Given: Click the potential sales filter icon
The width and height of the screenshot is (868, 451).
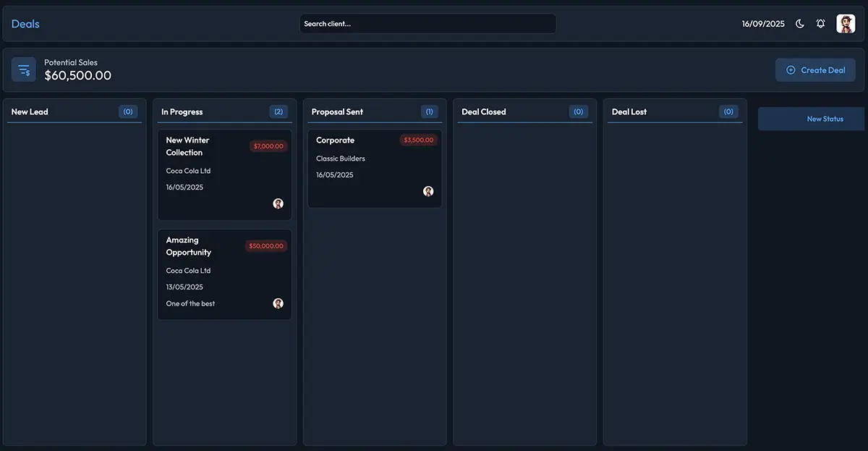Looking at the screenshot, I should (24, 70).
